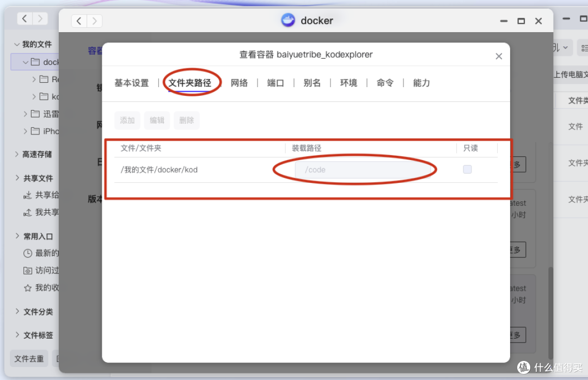Close the 查看容器 dialog
Screen dimensions: 588x380
pos(499,56)
